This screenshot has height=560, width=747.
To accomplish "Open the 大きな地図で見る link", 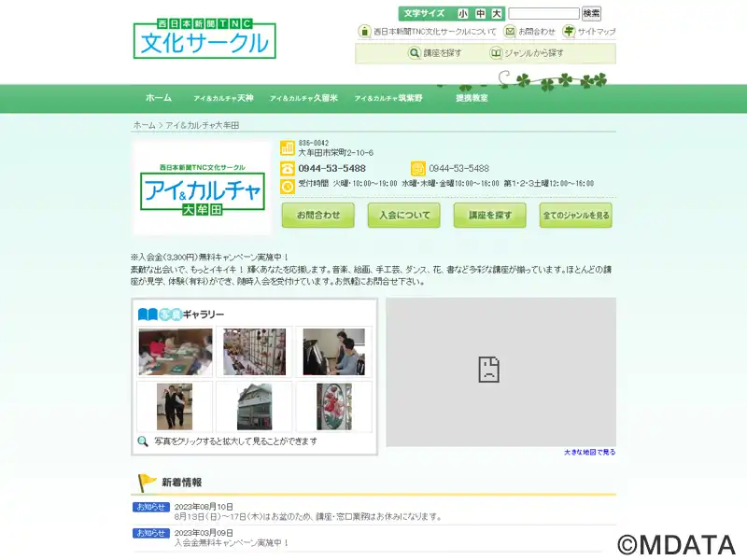I will point(590,452).
